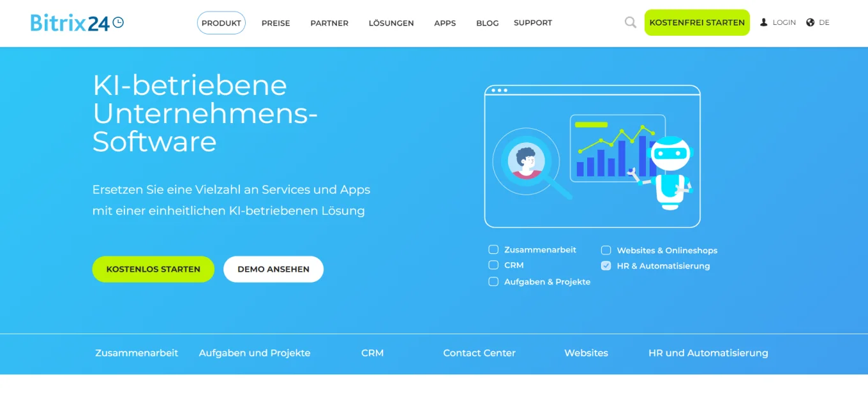This screenshot has width=868, height=398.
Task: Switch to the Contact Center tab
Action: point(479,353)
